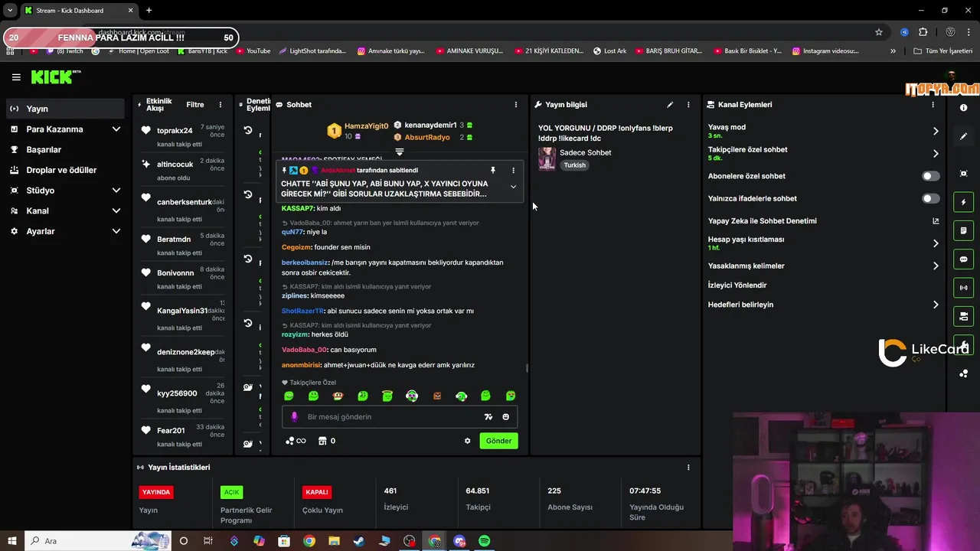This screenshot has width=980, height=551.
Task: Click the pencil icon in right toolbar
Action: 964,136
